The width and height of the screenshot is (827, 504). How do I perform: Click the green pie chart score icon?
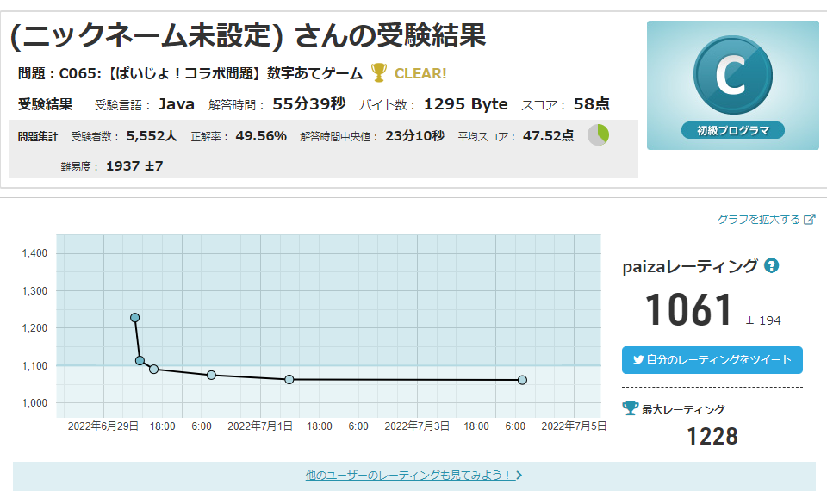tap(598, 135)
